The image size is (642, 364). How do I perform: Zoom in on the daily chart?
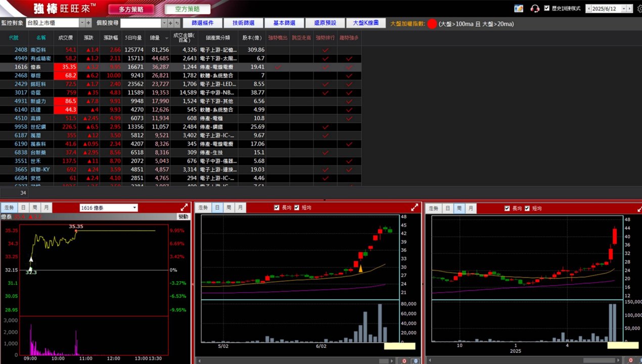point(404,360)
